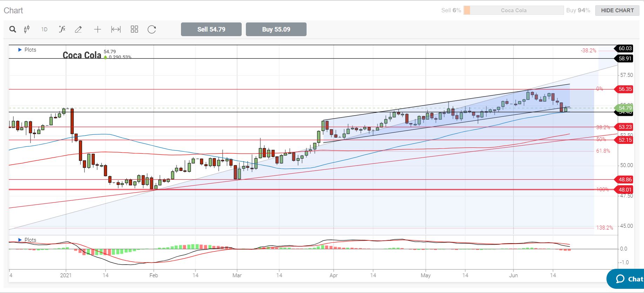Click the Coca Cola sentiment bar

[514, 11]
